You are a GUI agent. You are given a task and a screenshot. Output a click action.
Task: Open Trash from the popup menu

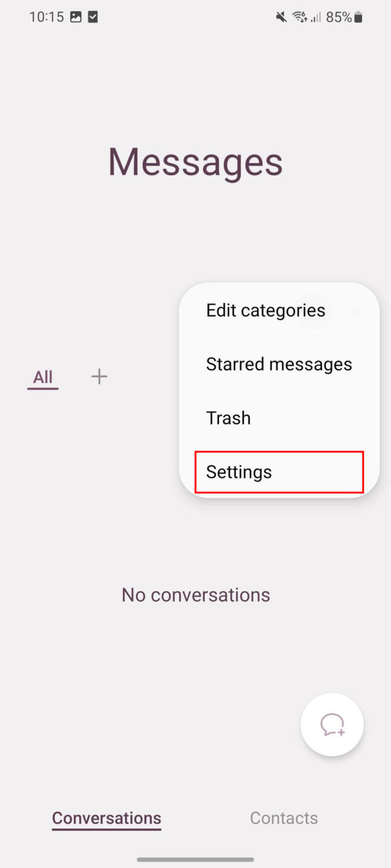pyautogui.click(x=228, y=418)
